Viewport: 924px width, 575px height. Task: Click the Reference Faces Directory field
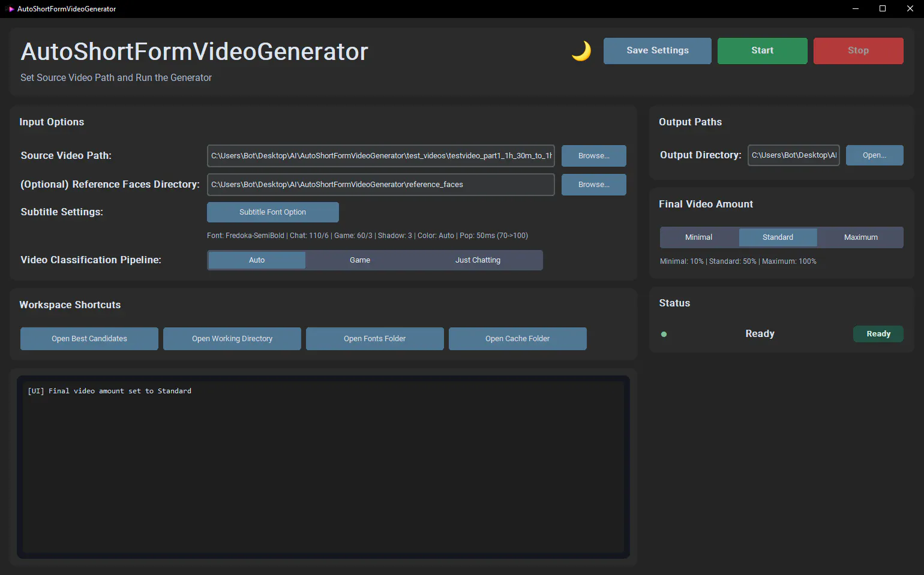(381, 185)
